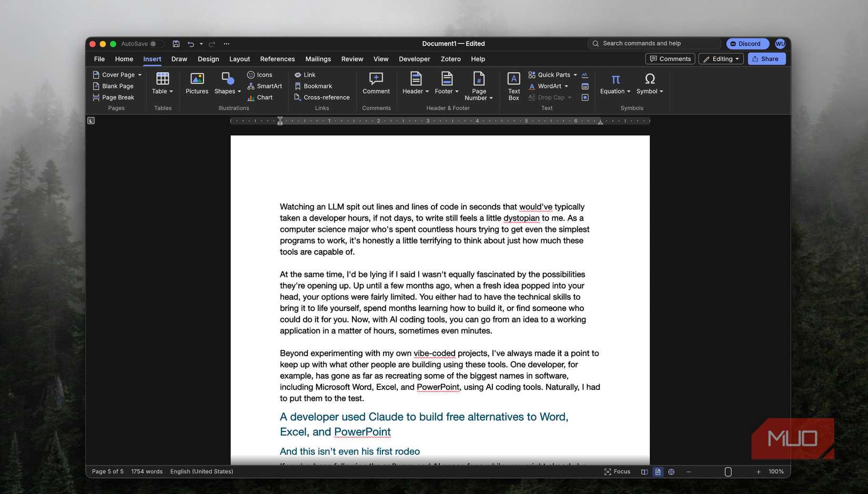Viewport: 868px width, 494px height.
Task: Switch to Web Layout view icon
Action: (671, 472)
